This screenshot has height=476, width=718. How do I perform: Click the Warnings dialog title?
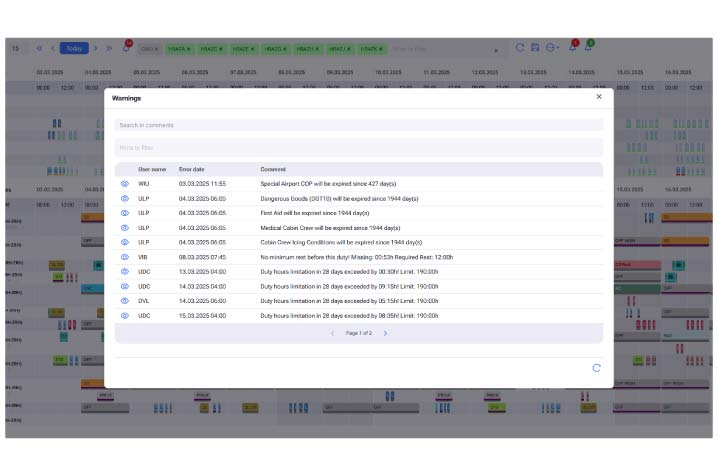(x=126, y=98)
